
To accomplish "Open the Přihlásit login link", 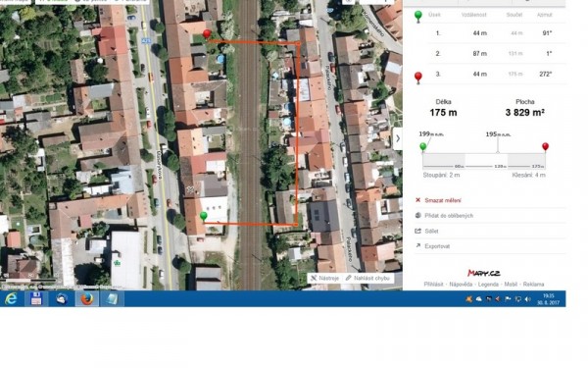I will tap(433, 285).
